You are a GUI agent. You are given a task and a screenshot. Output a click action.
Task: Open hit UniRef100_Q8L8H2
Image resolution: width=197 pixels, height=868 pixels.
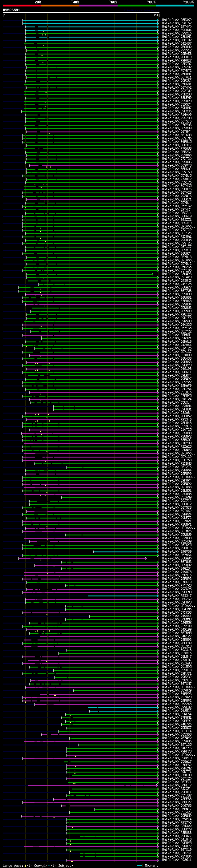(176, 37)
